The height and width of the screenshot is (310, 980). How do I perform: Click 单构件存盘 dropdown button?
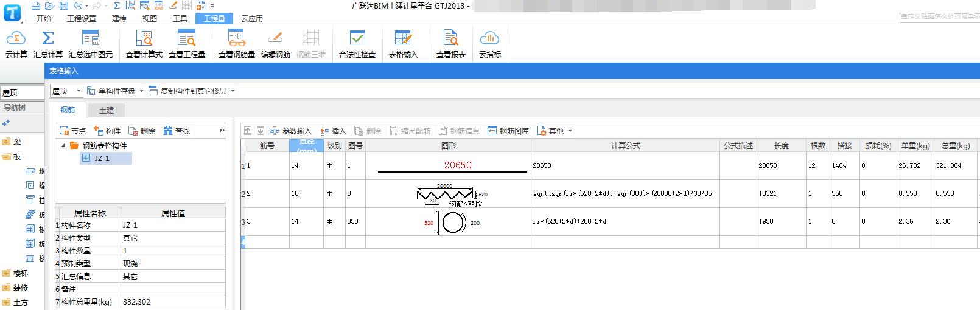(x=116, y=91)
